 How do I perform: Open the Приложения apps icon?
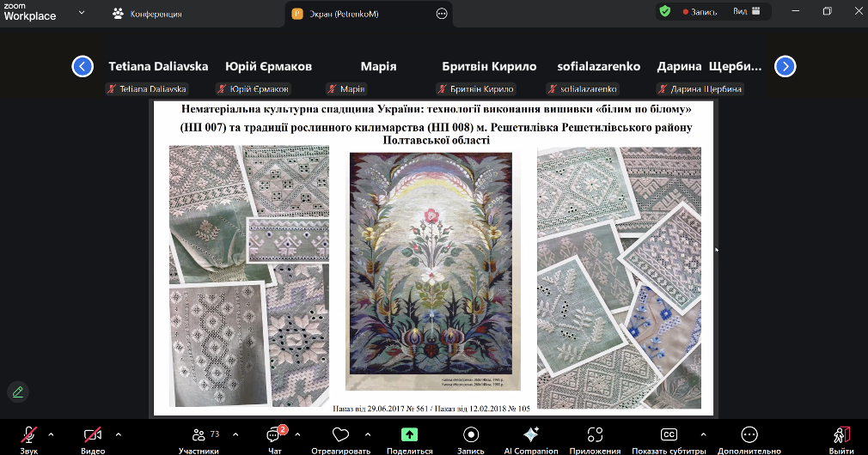595,435
